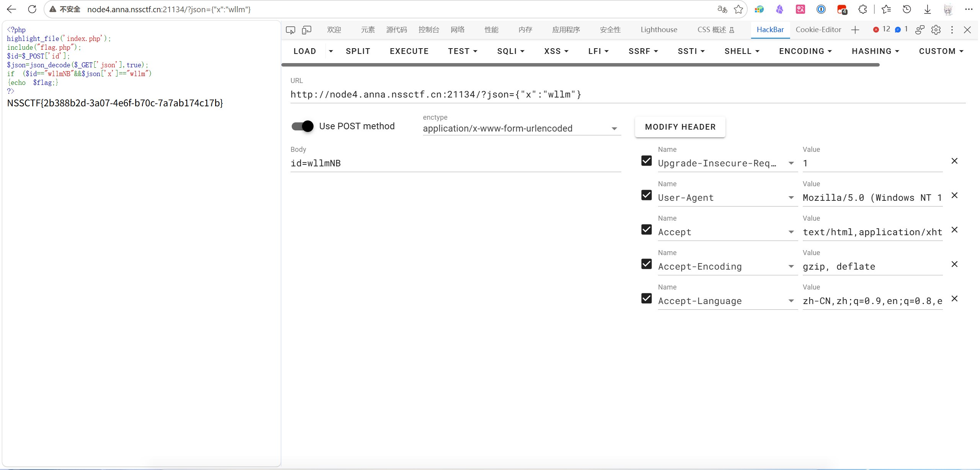Open the DevTools three-dot customize menu
The height and width of the screenshot is (470, 980).
[952, 30]
